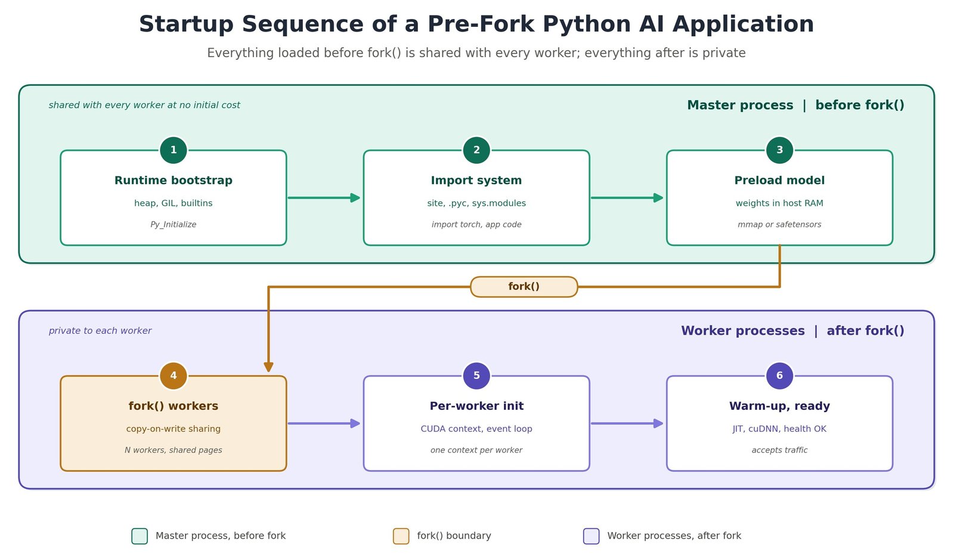This screenshot has height=560, width=954.
Task: Select the 'Per-worker init' heading
Action: tap(476, 406)
